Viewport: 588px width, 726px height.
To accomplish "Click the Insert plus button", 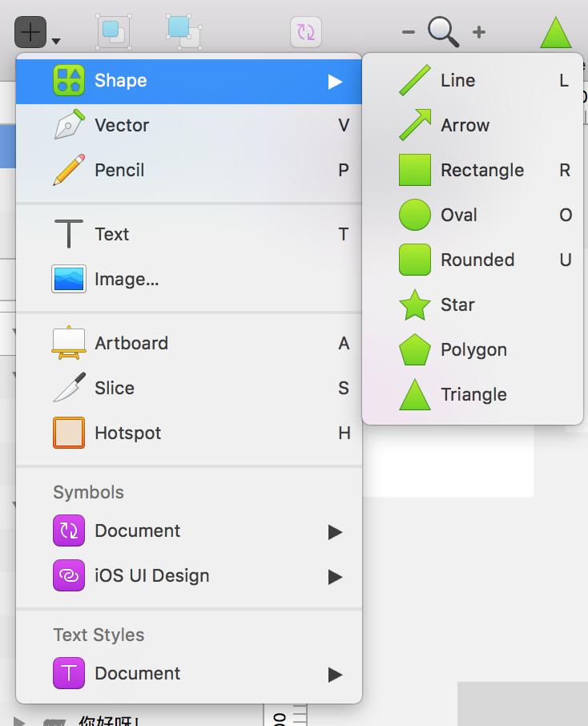I will [30, 33].
